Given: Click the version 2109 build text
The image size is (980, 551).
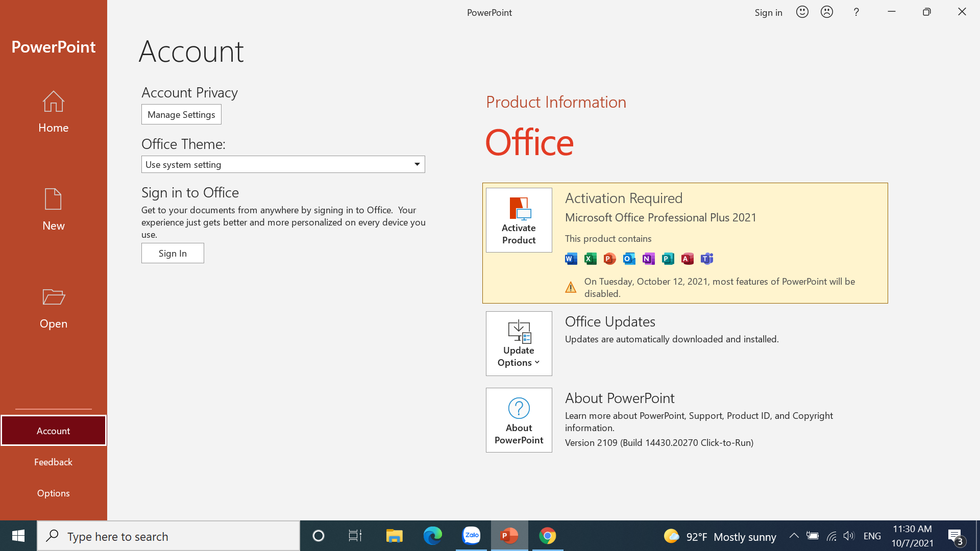Looking at the screenshot, I should (x=659, y=443).
